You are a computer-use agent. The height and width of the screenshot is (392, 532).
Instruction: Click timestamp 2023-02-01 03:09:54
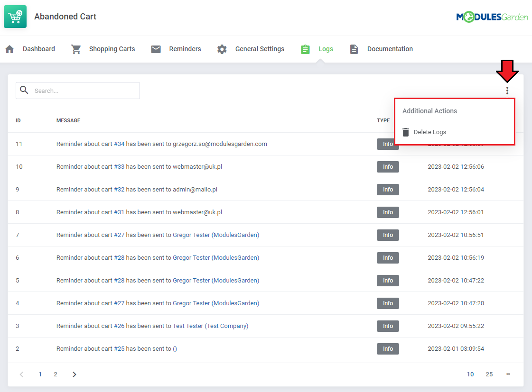pyautogui.click(x=456, y=349)
